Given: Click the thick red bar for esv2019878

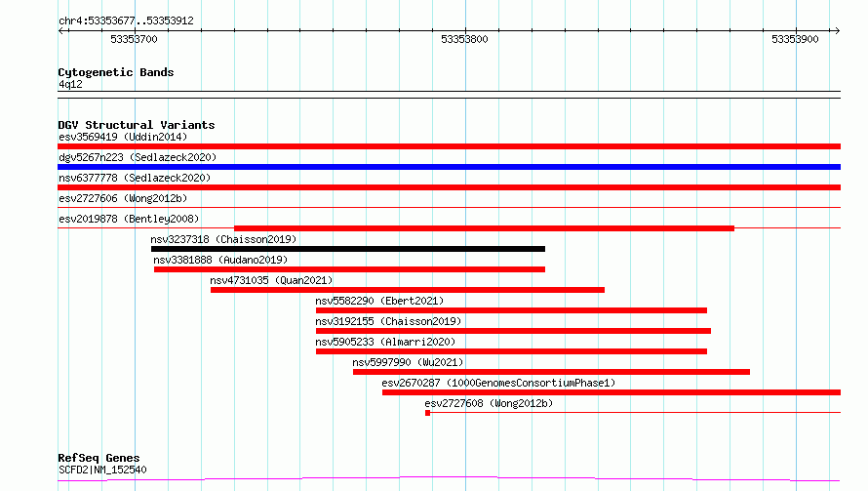Looking at the screenshot, I should click(x=485, y=228).
